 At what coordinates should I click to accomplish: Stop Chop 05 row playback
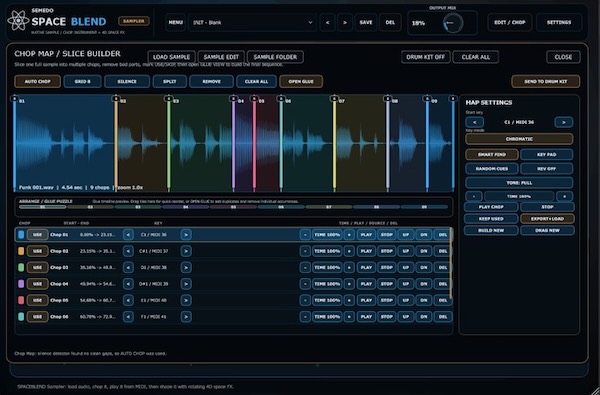(x=386, y=300)
